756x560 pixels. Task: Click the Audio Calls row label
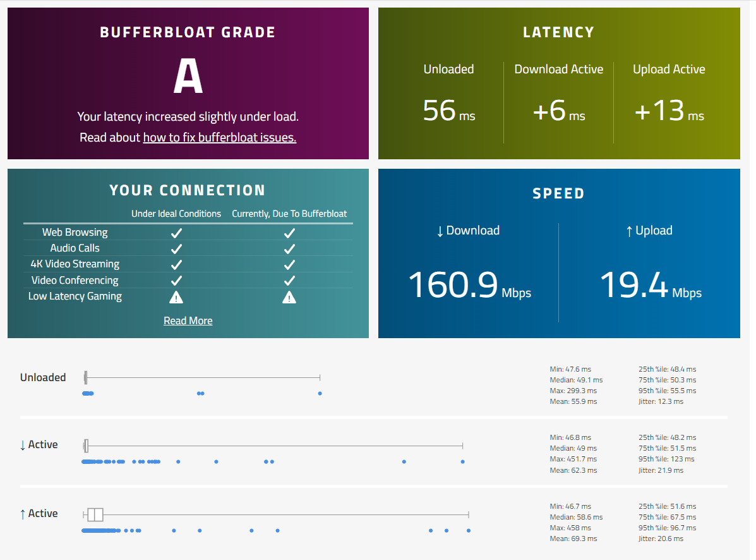(75, 248)
